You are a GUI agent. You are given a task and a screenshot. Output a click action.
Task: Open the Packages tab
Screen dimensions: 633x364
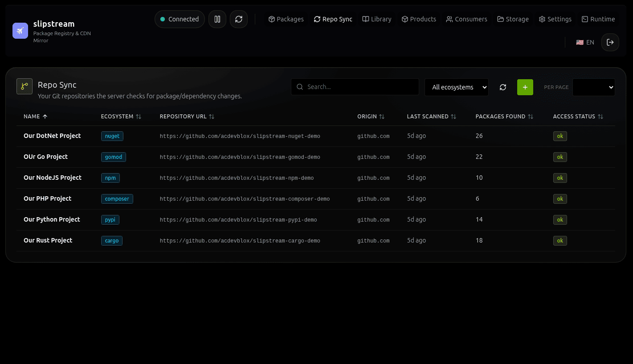(286, 19)
